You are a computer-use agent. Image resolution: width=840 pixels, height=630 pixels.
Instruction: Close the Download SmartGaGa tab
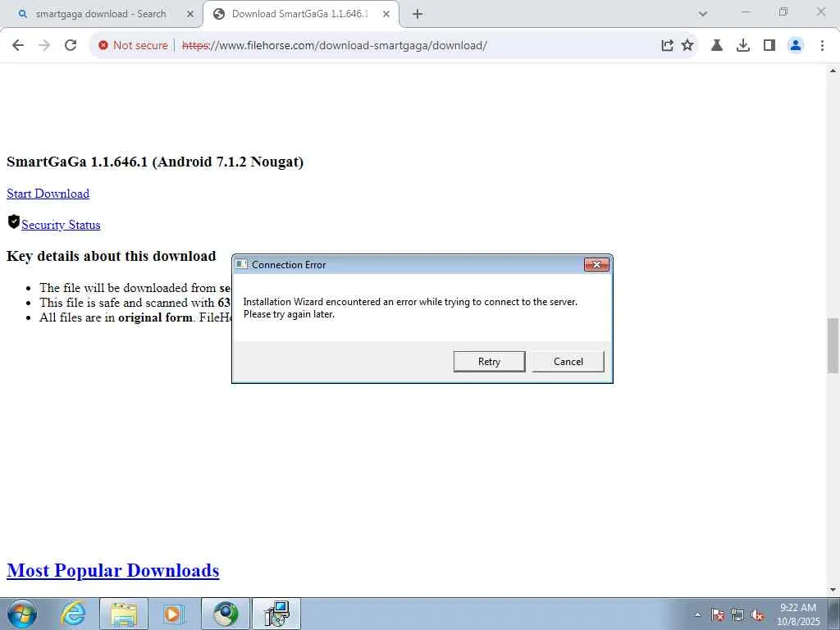(x=386, y=15)
